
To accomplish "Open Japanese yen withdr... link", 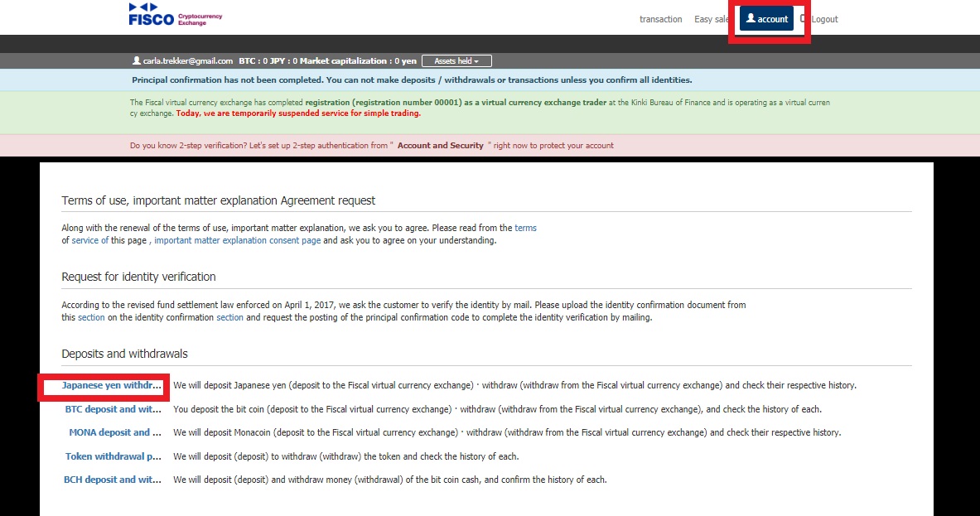I will [111, 385].
